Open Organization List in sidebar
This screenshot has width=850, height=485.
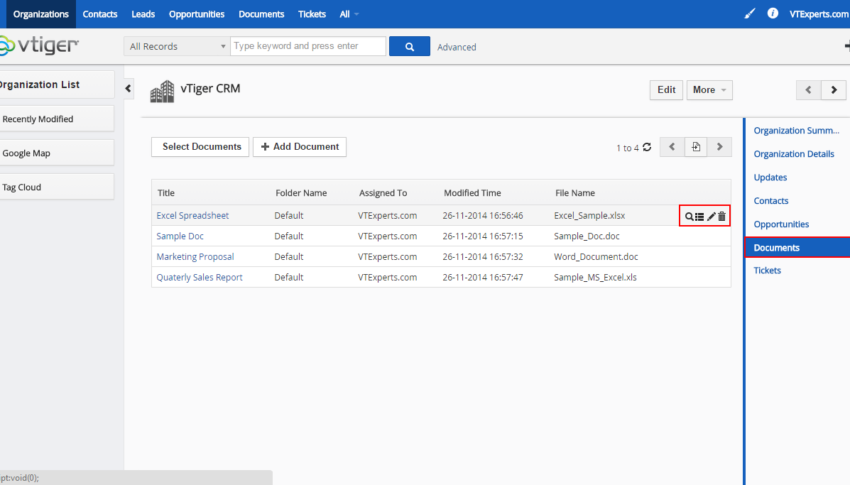[x=57, y=85]
